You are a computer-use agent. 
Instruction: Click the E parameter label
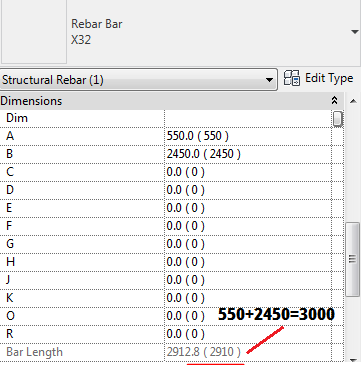click(x=9, y=208)
